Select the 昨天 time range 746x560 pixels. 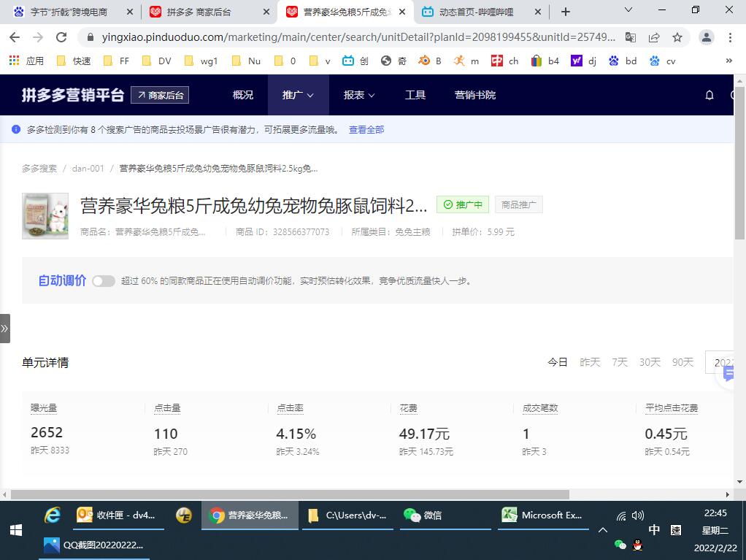point(590,363)
